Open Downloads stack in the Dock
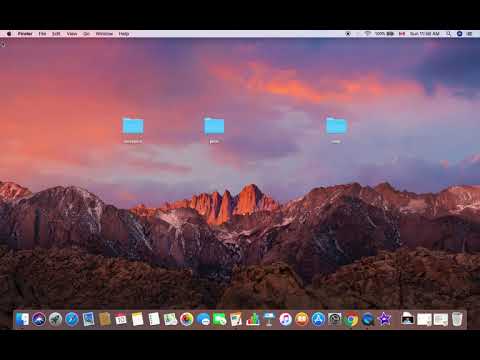The image size is (480, 360). pyautogui.click(x=408, y=319)
